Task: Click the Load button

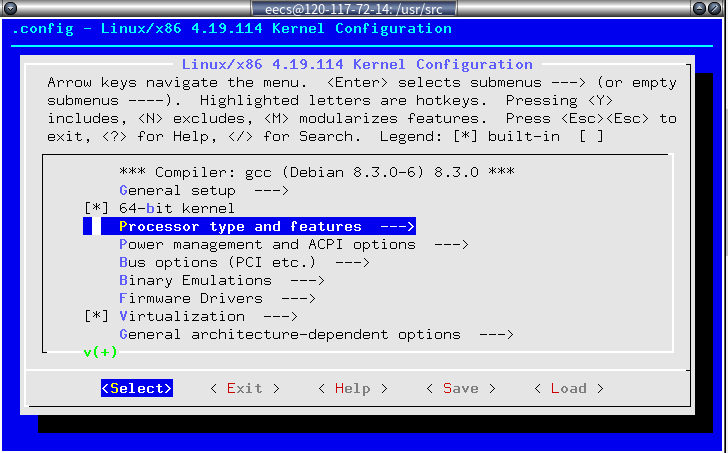Action: pos(568,388)
